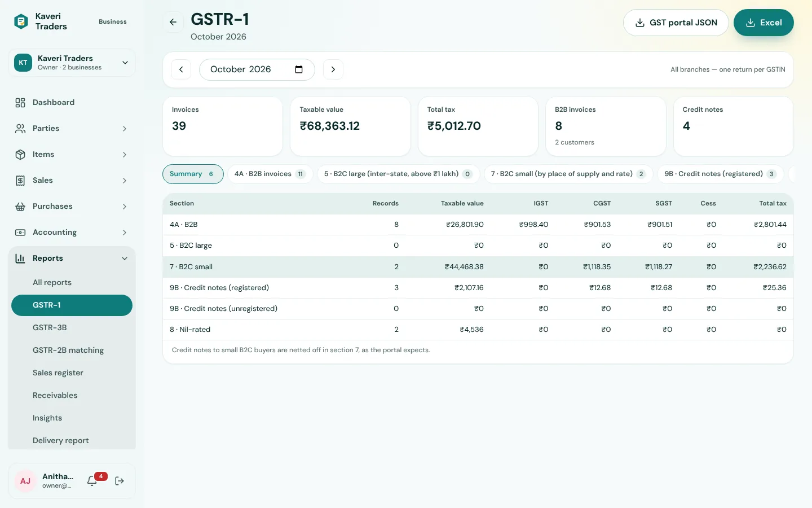Open the Insights report
This screenshot has height=508, width=812.
(72, 418)
